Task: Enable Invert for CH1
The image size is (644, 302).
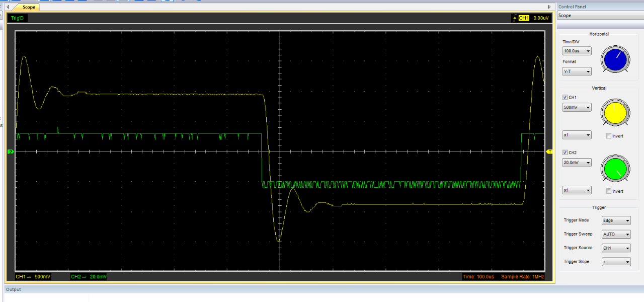Action: tap(609, 136)
